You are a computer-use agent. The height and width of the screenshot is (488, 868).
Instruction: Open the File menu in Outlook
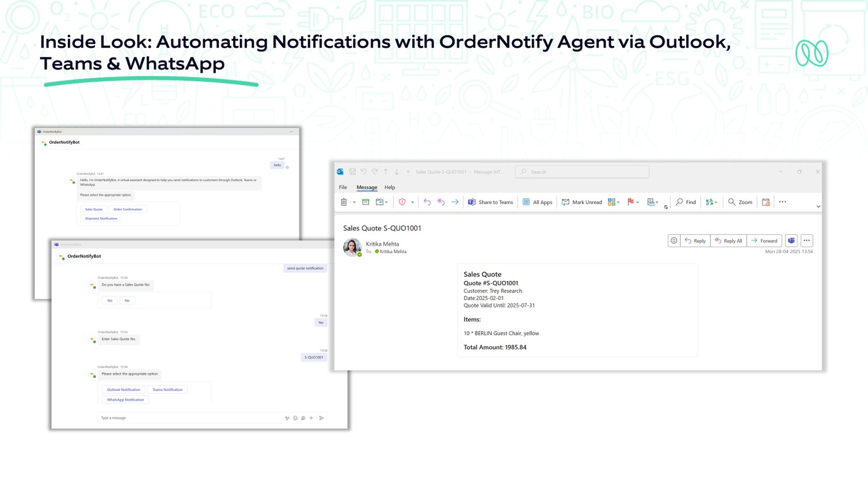(x=343, y=187)
